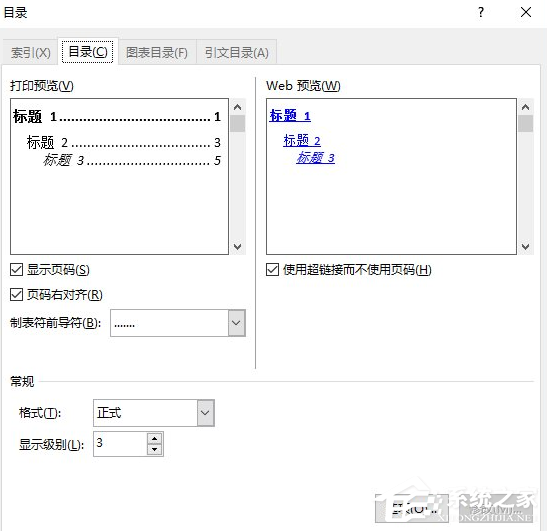The height and width of the screenshot is (531, 547).
Task: Increase 显示级别 with the up spinner
Action: pos(155,439)
